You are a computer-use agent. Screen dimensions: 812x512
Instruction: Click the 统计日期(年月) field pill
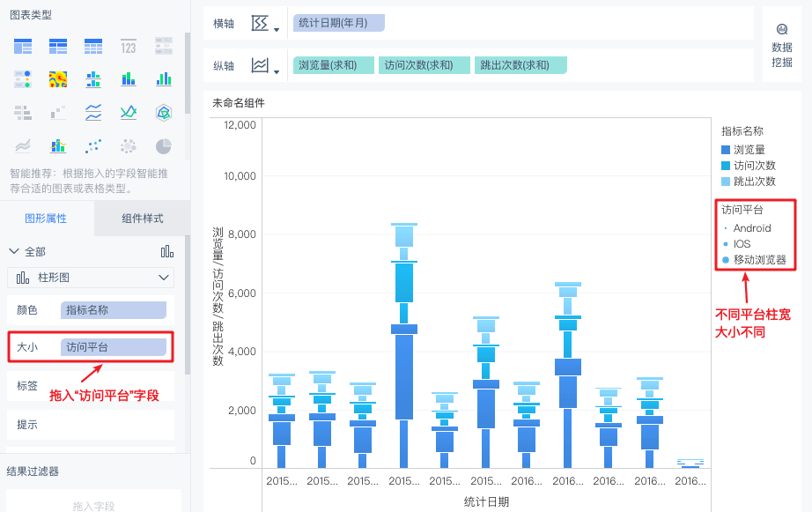pyautogui.click(x=339, y=23)
